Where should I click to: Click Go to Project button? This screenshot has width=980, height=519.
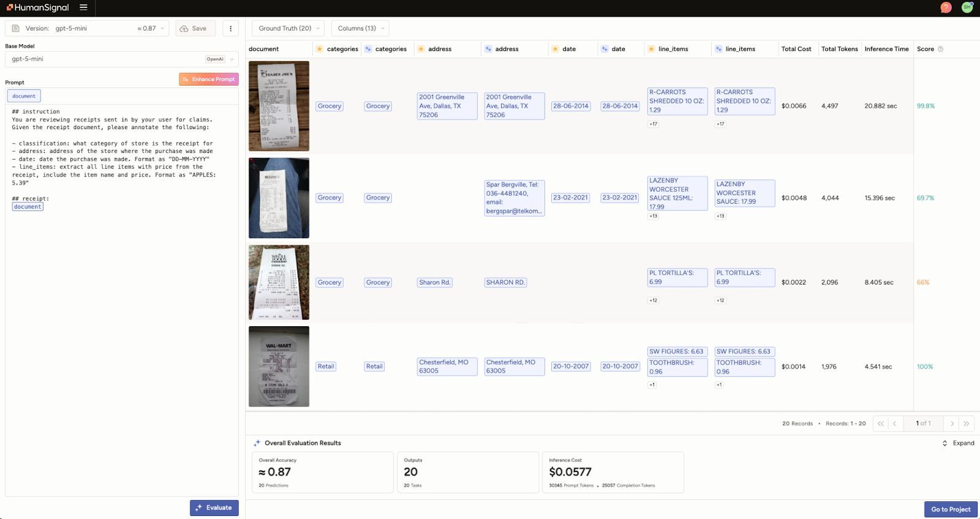click(951, 509)
